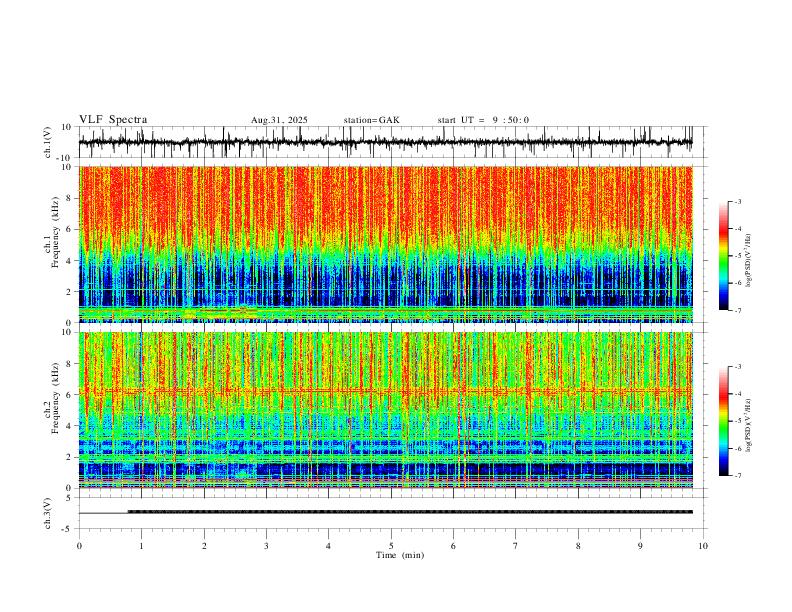Click the "Time (min)" axis label
This screenshot has width=792, height=612.
point(400,555)
